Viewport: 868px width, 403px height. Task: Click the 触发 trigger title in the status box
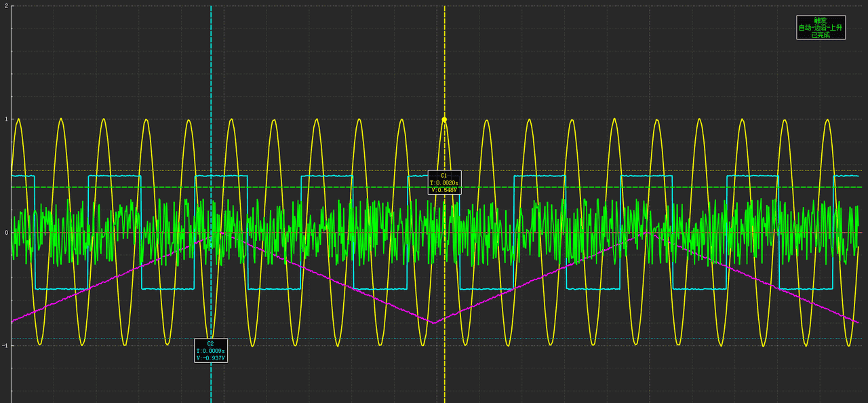821,20
